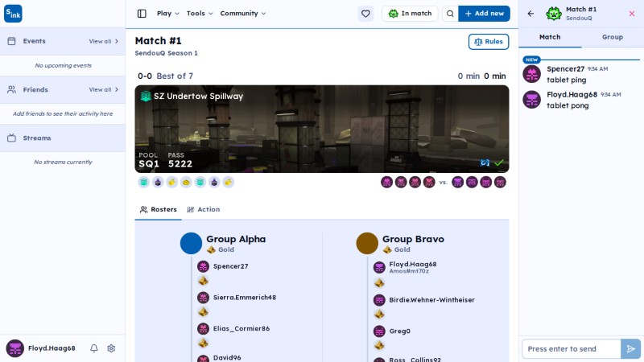
Task: Select the Group chat tab
Action: pos(613,37)
